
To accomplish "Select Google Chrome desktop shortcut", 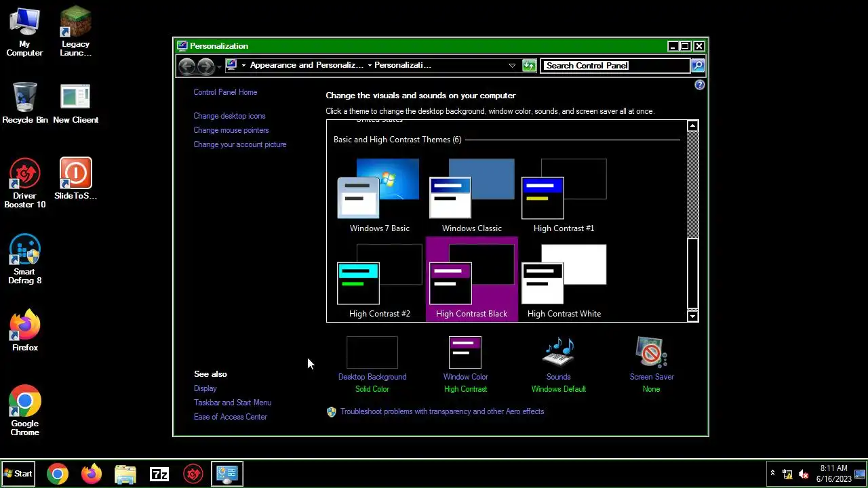I will pos(25,411).
